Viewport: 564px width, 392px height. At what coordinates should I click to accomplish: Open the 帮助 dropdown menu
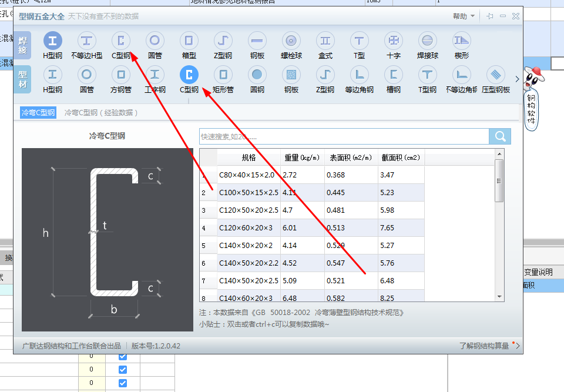point(464,16)
